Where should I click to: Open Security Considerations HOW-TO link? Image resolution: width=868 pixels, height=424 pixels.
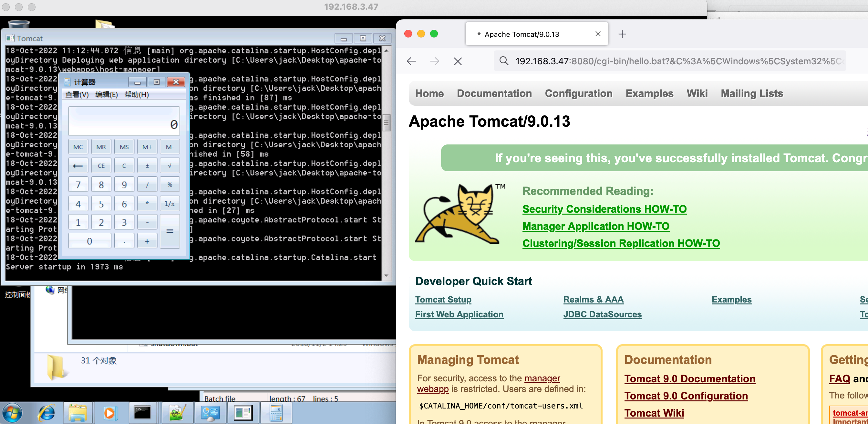pos(604,209)
